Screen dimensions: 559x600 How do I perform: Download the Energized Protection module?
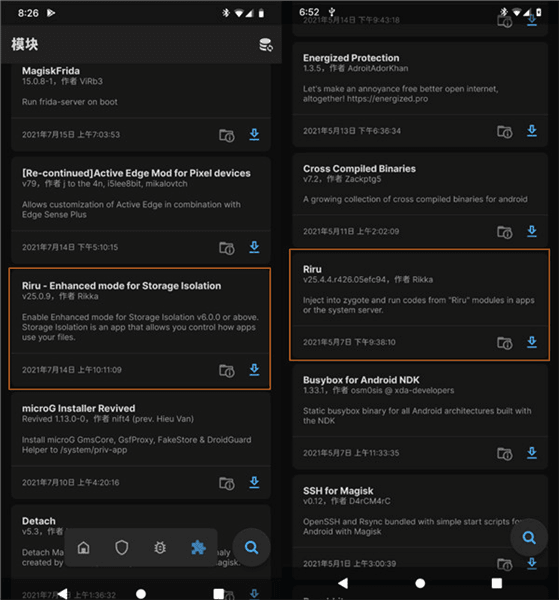pos(531,131)
